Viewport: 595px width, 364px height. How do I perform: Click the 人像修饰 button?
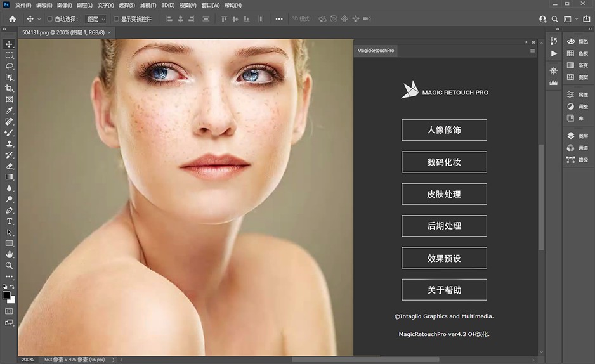tap(444, 130)
